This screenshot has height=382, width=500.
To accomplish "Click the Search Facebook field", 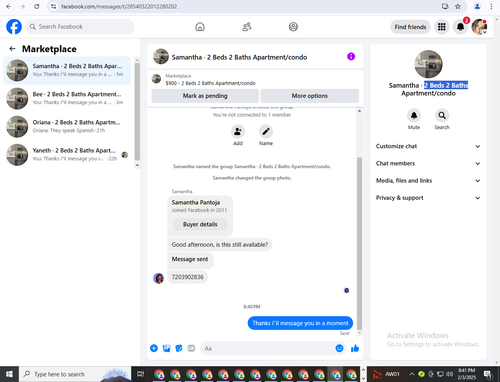I will click(x=80, y=27).
